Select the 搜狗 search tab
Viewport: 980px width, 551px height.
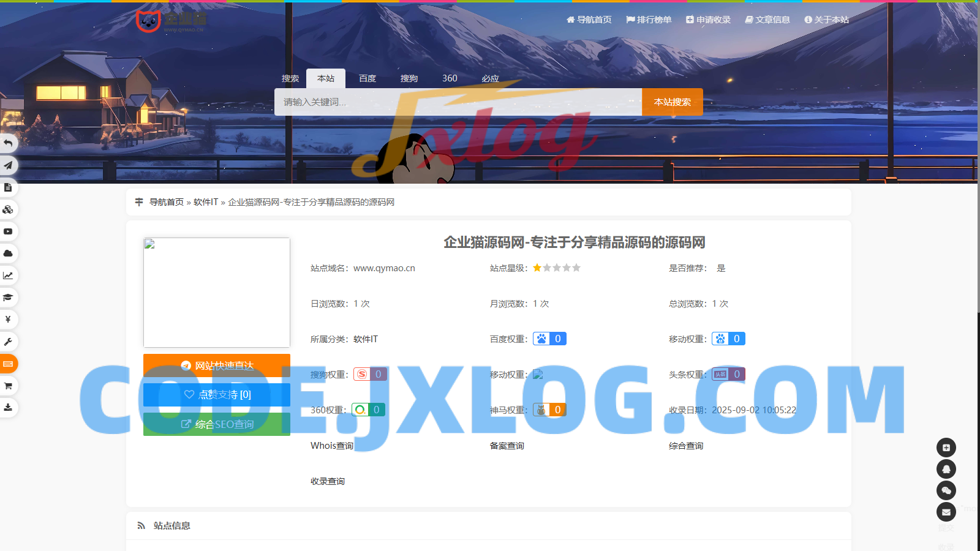click(409, 78)
